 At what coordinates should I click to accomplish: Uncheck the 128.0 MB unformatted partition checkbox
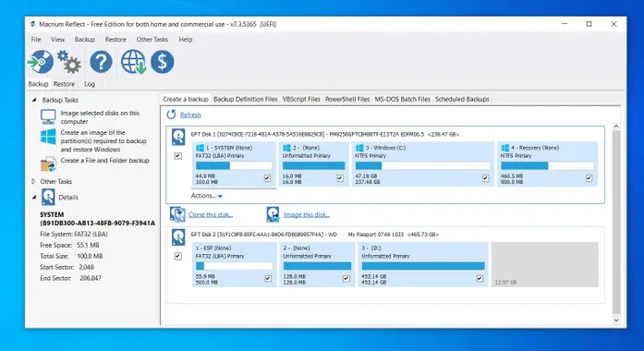346,278
